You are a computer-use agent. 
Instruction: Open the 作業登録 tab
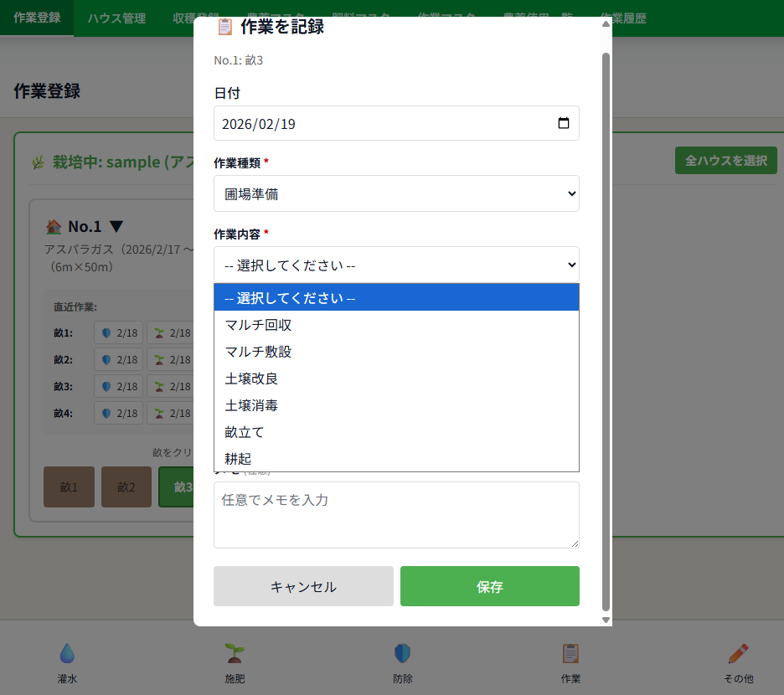[x=37, y=18]
